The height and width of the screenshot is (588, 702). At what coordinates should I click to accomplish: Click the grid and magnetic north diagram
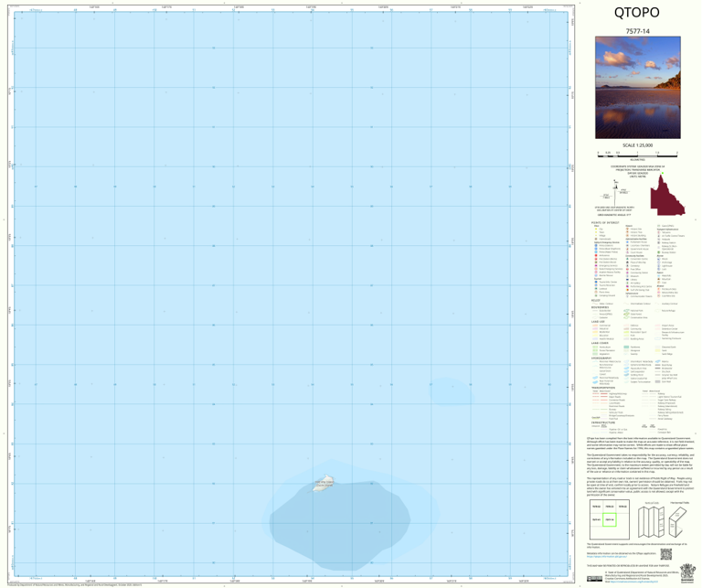coord(614,193)
